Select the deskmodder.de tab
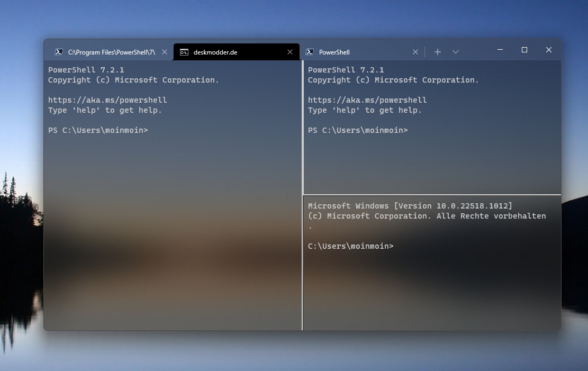The height and width of the screenshot is (371, 588). (236, 52)
